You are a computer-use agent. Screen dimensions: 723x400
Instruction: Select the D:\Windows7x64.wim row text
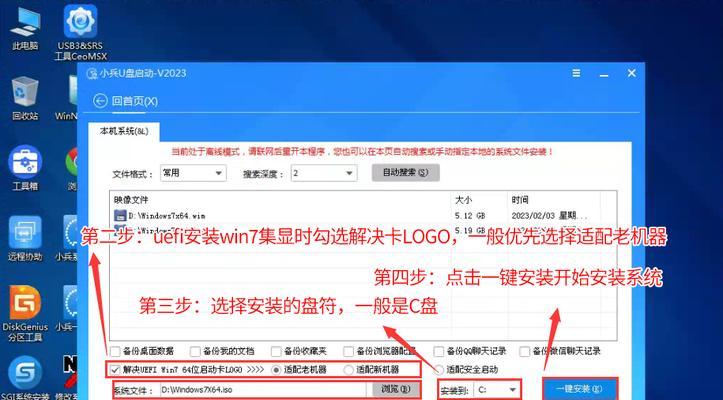[166, 215]
